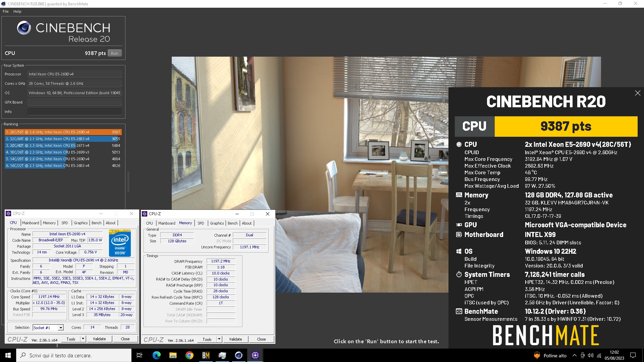Click Validate in left CPU-Z window
644x362 pixels.
(x=99, y=339)
